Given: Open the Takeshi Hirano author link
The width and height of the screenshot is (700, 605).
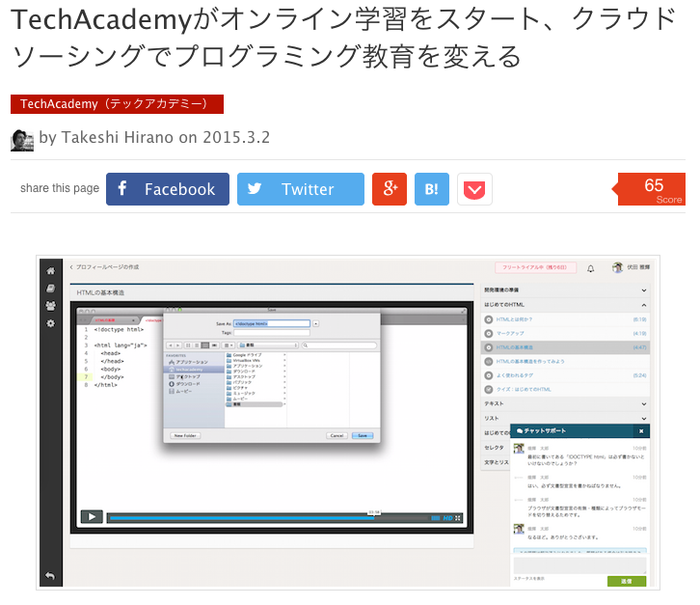Looking at the screenshot, I should (x=119, y=137).
